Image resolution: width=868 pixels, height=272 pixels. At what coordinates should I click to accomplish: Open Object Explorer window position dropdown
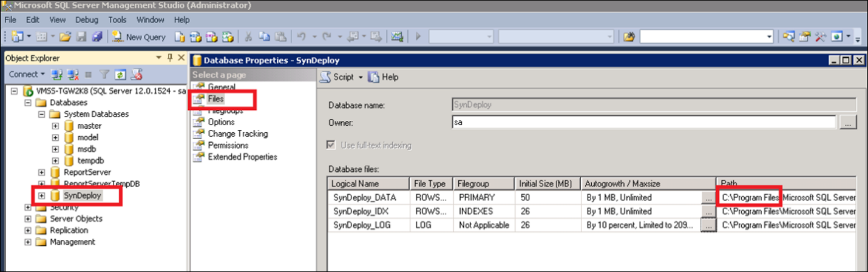[159, 58]
